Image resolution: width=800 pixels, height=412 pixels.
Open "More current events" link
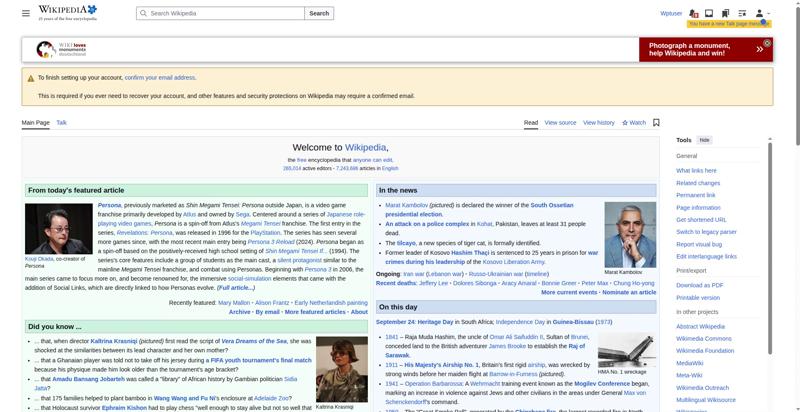569,292
